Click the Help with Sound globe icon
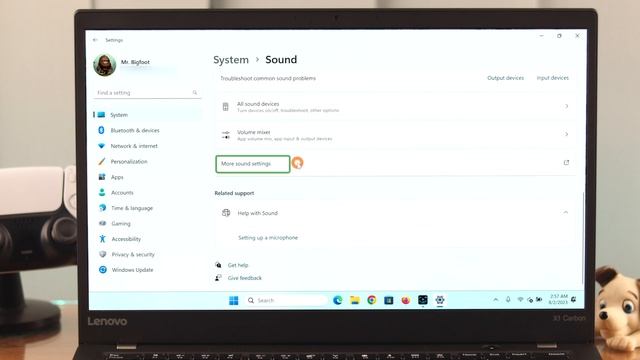Screen dimensions: 640x360 [x=226, y=213]
